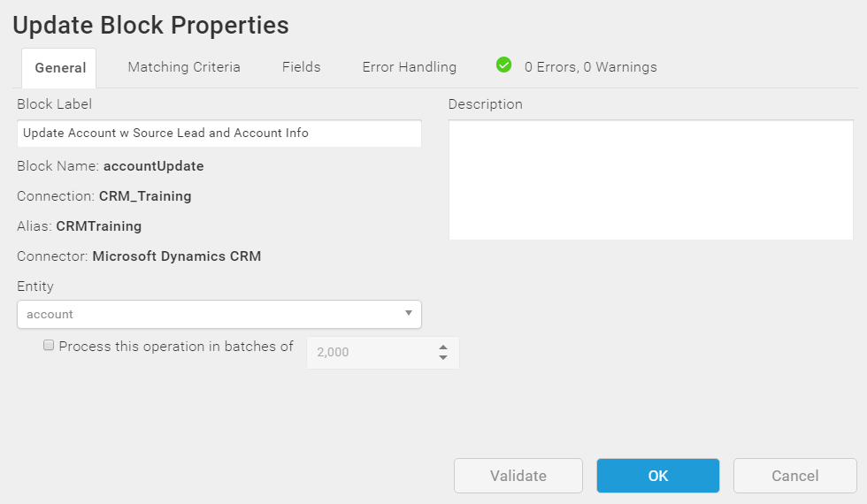The width and height of the screenshot is (867, 504).
Task: Confirm changes with the OK button
Action: click(x=658, y=476)
